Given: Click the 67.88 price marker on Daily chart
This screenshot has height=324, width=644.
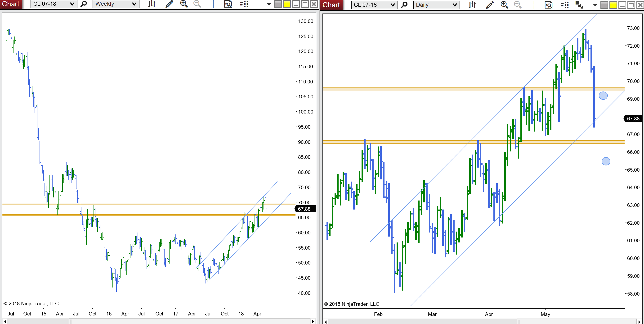Looking at the screenshot, I should click(633, 119).
